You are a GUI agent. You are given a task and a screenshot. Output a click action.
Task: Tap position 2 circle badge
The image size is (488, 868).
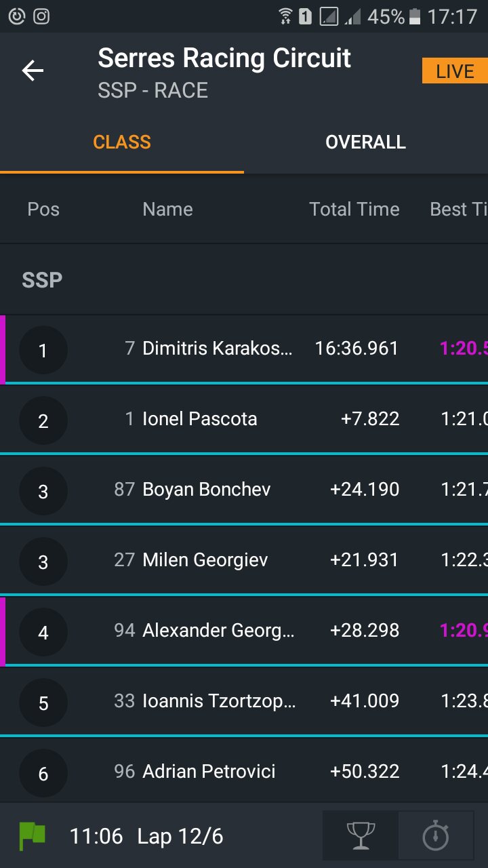click(43, 421)
